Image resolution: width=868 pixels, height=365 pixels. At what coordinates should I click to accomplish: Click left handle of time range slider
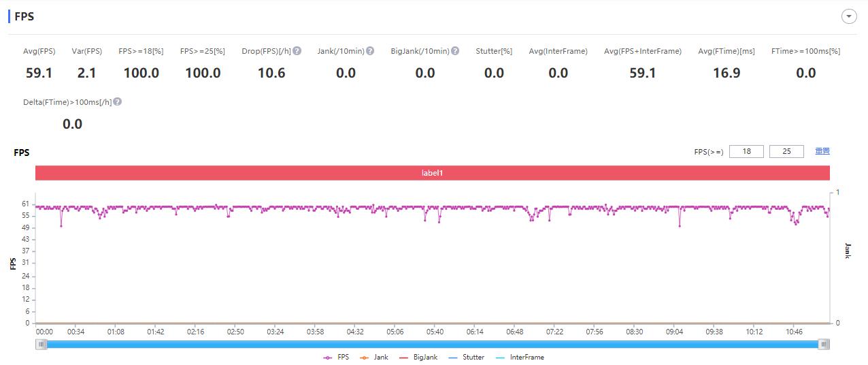(42, 345)
